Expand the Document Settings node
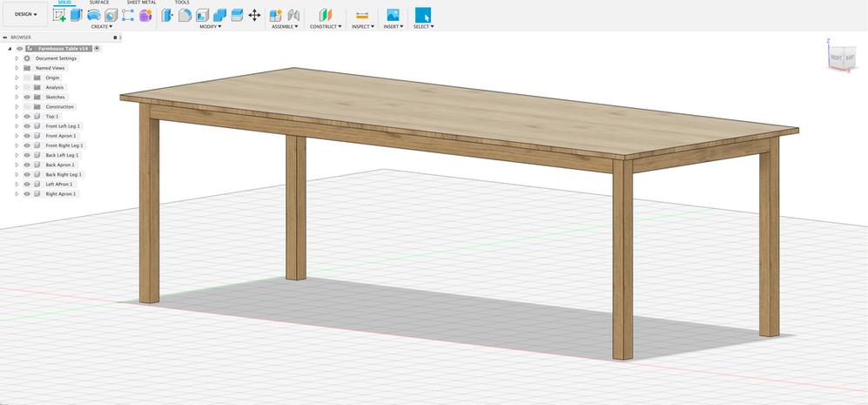 (x=17, y=58)
